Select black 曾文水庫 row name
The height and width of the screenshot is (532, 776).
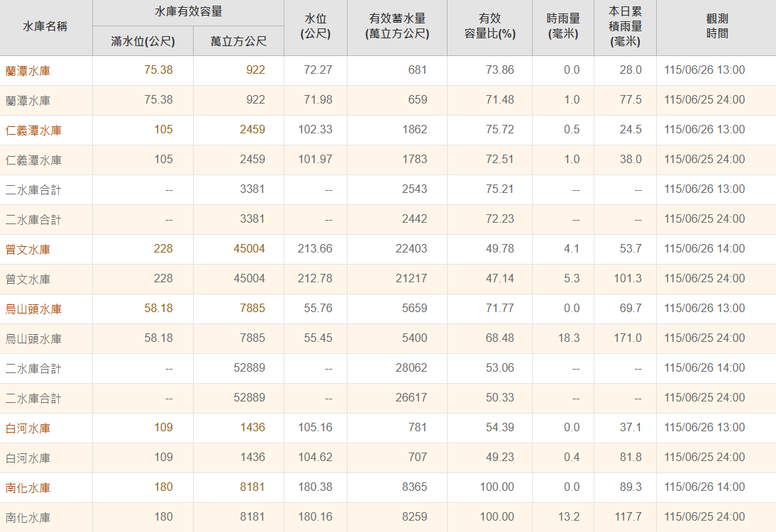(x=28, y=279)
